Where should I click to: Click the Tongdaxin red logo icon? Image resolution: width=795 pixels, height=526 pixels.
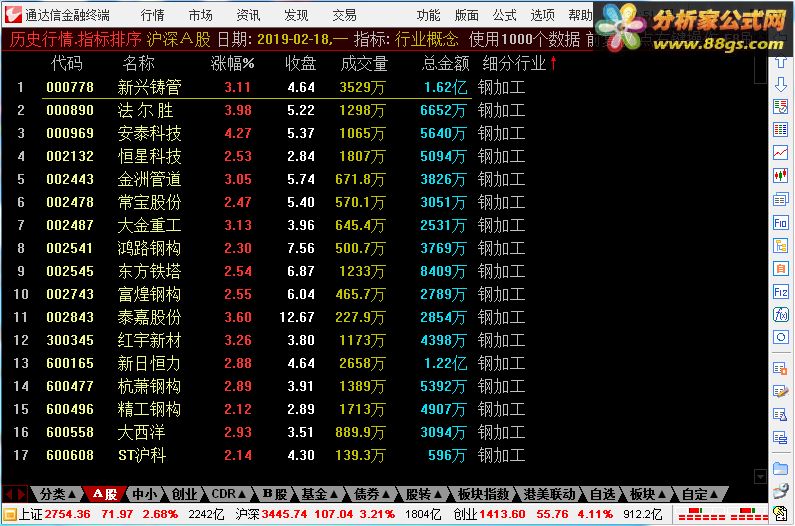13,15
